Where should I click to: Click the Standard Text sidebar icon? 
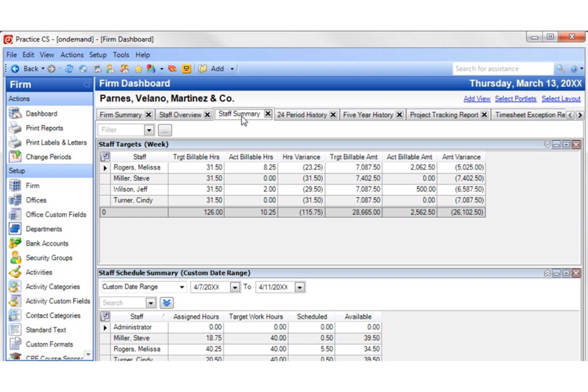click(x=15, y=330)
